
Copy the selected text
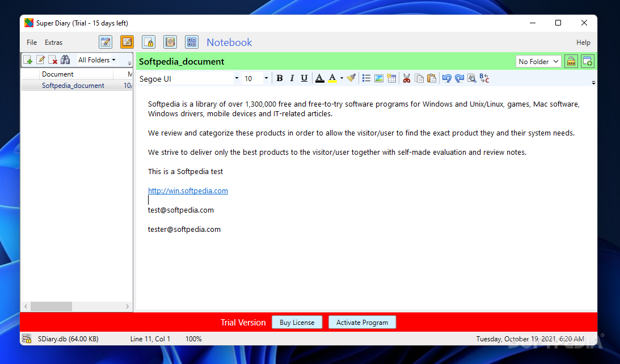[419, 78]
